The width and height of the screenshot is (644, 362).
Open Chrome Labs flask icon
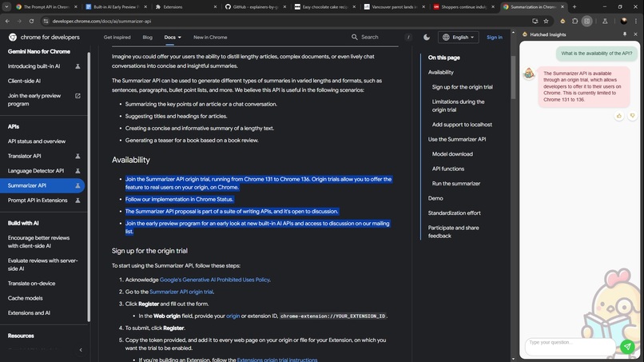[x=605, y=21]
